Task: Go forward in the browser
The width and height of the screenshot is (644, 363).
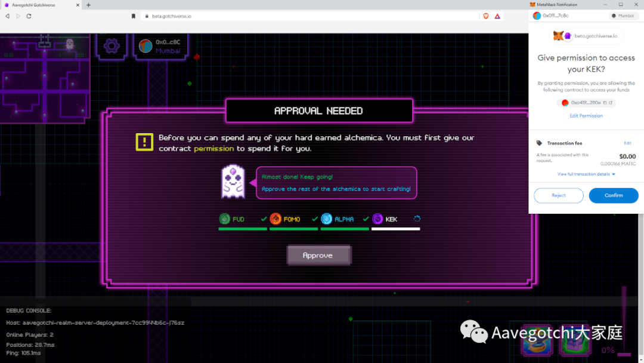Action: 18,16
